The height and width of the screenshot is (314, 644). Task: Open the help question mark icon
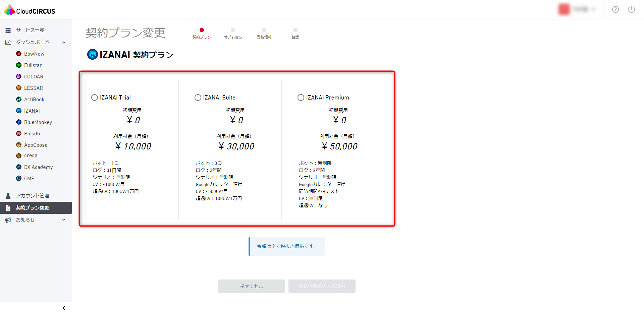(615, 9)
